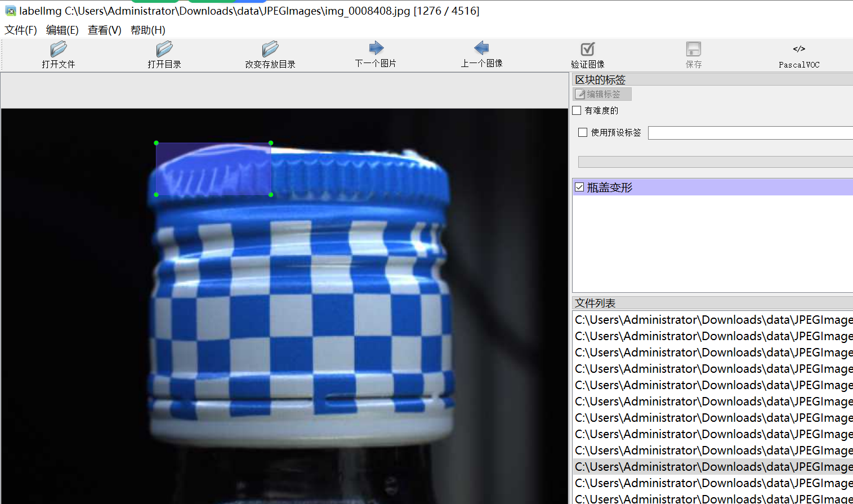
Task: Click the default label text input field
Action: pyautogui.click(x=751, y=133)
